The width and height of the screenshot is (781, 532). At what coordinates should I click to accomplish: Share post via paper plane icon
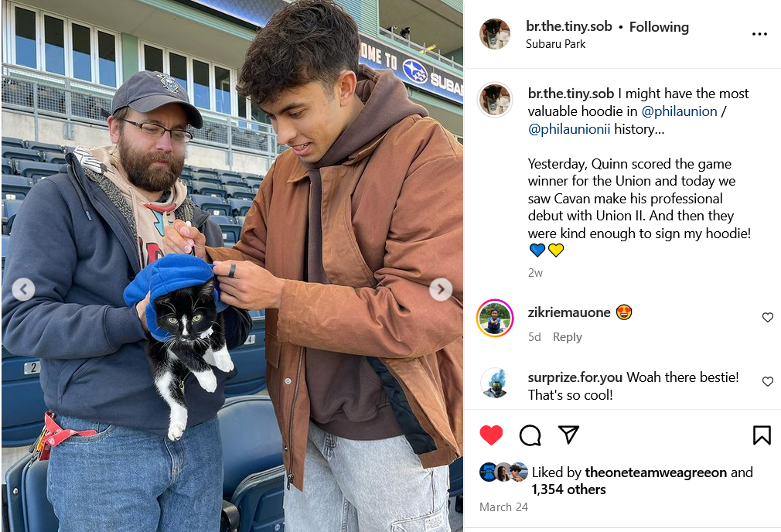pyautogui.click(x=569, y=435)
